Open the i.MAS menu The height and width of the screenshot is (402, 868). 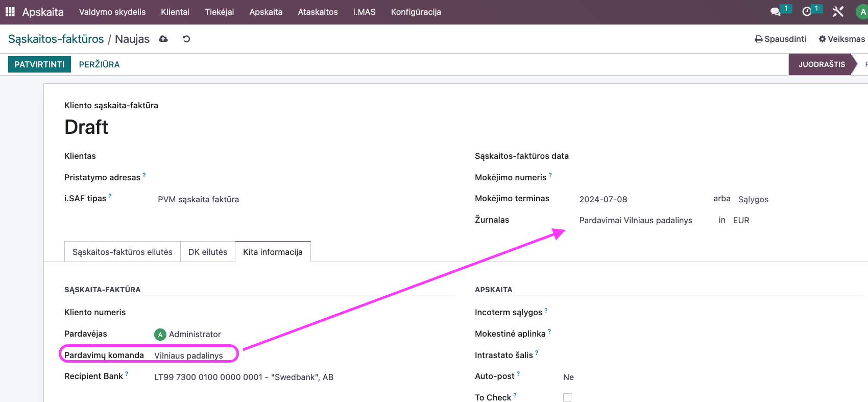tap(365, 12)
